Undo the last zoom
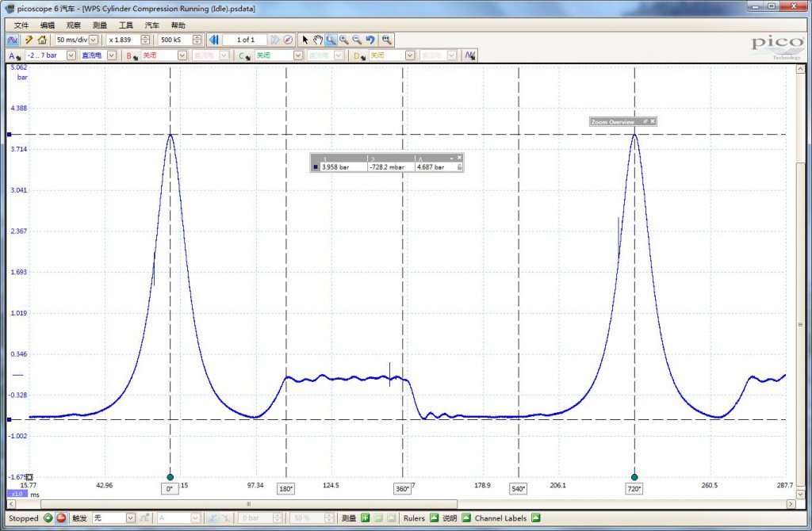Viewport: 812px width, 531px height. click(370, 40)
